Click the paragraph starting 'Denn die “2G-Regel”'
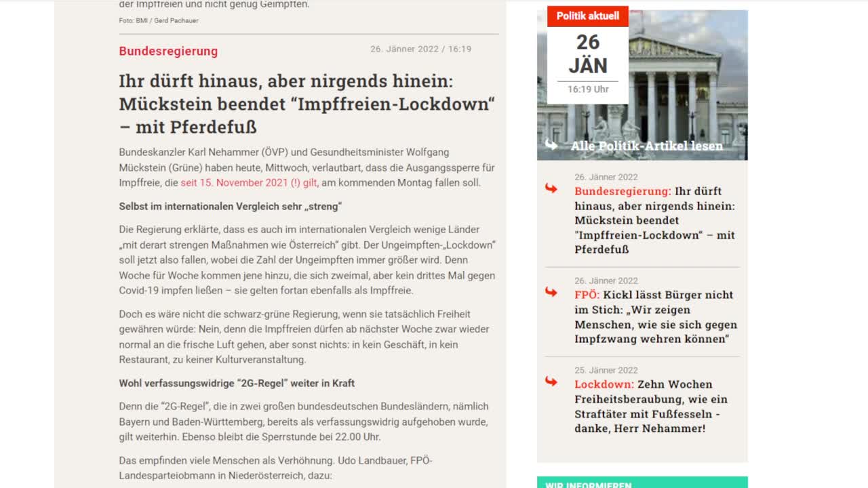Screen dimensions: 868x488 point(304,422)
